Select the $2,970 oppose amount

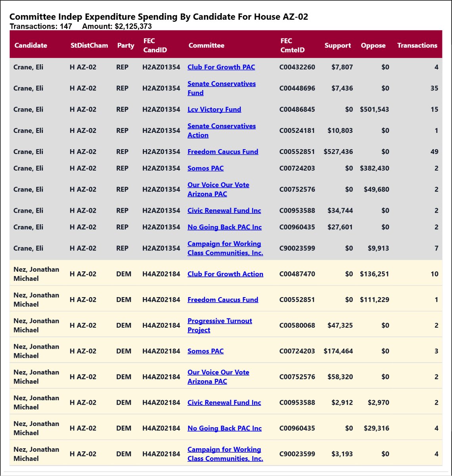[379, 402]
